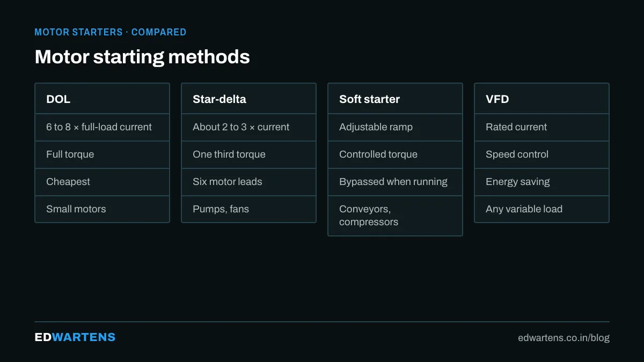Screen dimensions: 644x362
Task: Select the Soft starter column header
Action: coord(395,99)
